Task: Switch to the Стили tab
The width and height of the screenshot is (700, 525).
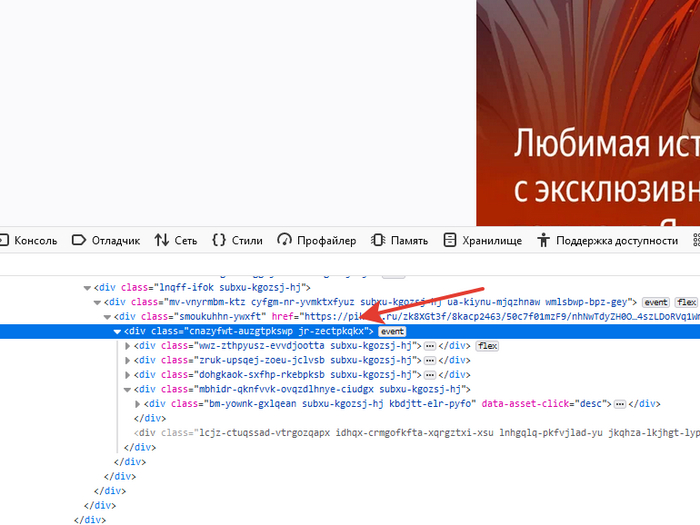Action: pyautogui.click(x=237, y=241)
